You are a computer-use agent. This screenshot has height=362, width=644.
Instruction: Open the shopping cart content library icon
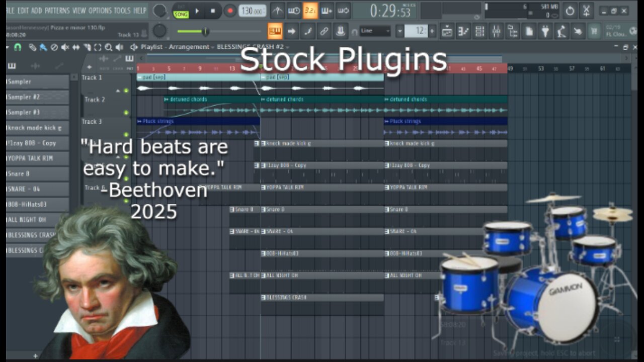click(594, 31)
